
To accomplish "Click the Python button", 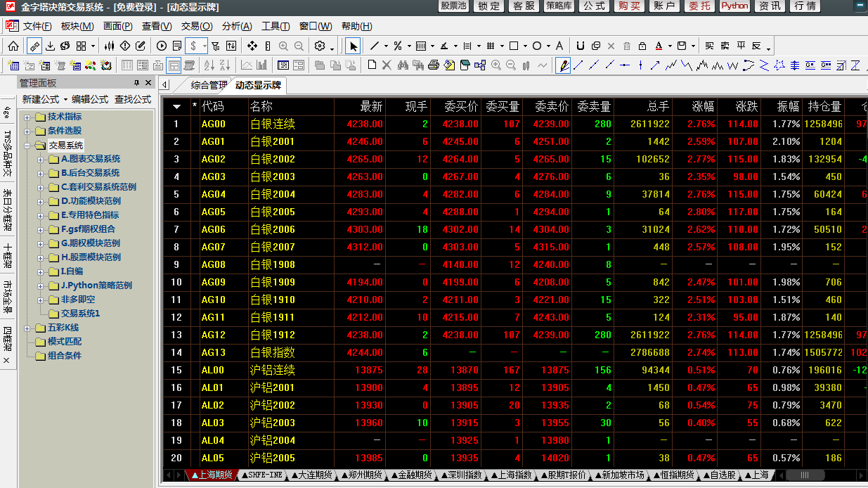I will 734,6.
